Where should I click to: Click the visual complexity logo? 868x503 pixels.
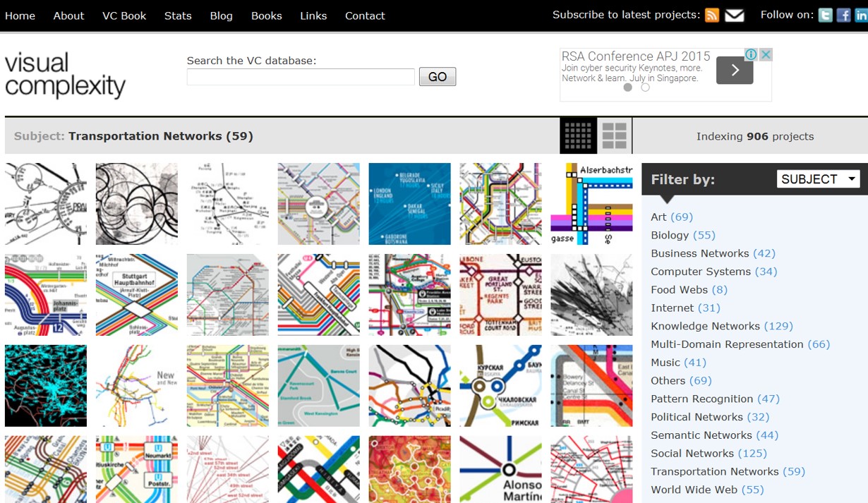coord(65,74)
